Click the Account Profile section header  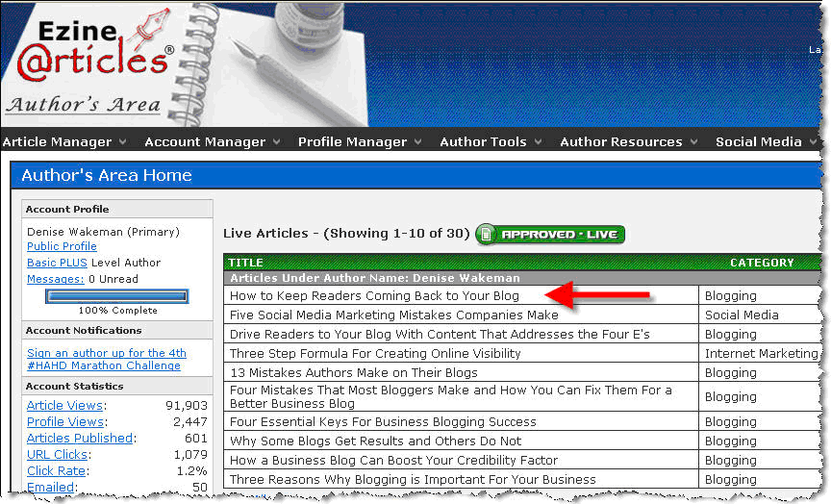(x=117, y=210)
